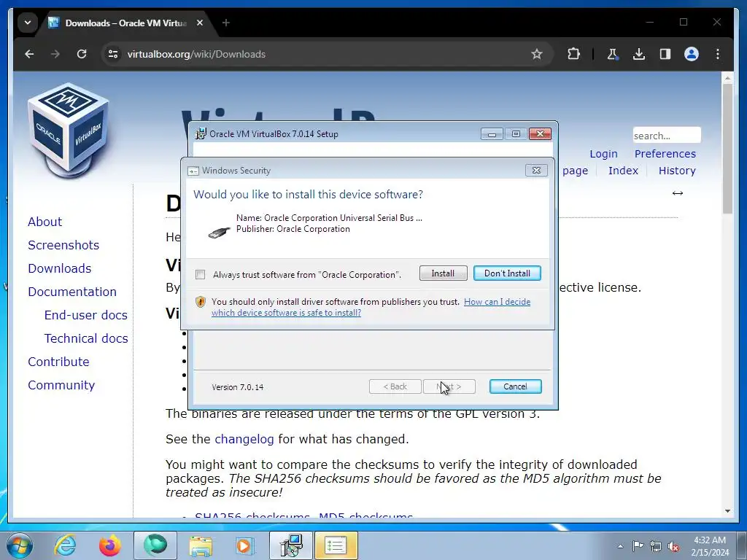Open the History link
This screenshot has height=560, width=747.
point(677,171)
